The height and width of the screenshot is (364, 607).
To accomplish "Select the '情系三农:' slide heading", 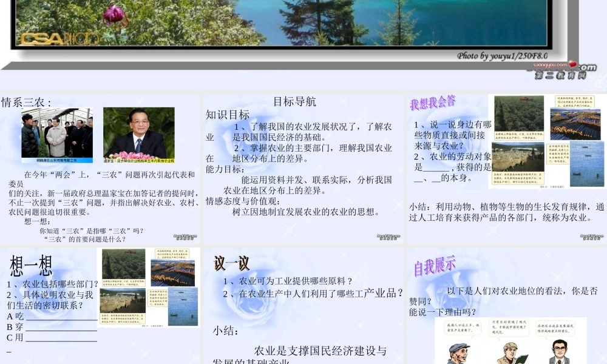I will tap(26, 103).
